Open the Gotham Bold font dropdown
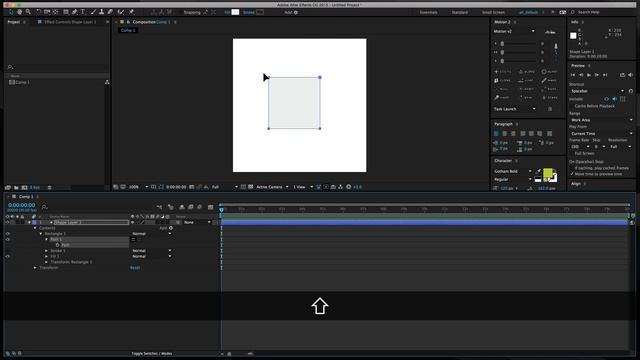This screenshot has width=640, height=360. pyautogui.click(x=512, y=171)
